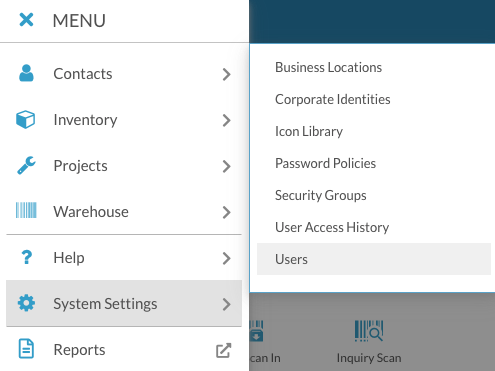Expand the Warehouse submenu chevron

tap(227, 212)
